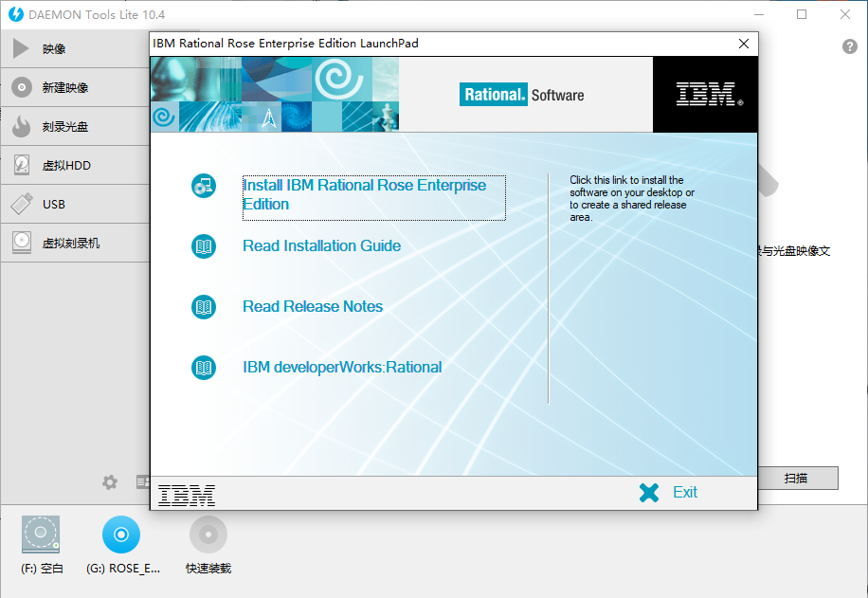
Task: Select 虚拟HDD in DAEMON Tools sidebar
Action: click(x=75, y=165)
